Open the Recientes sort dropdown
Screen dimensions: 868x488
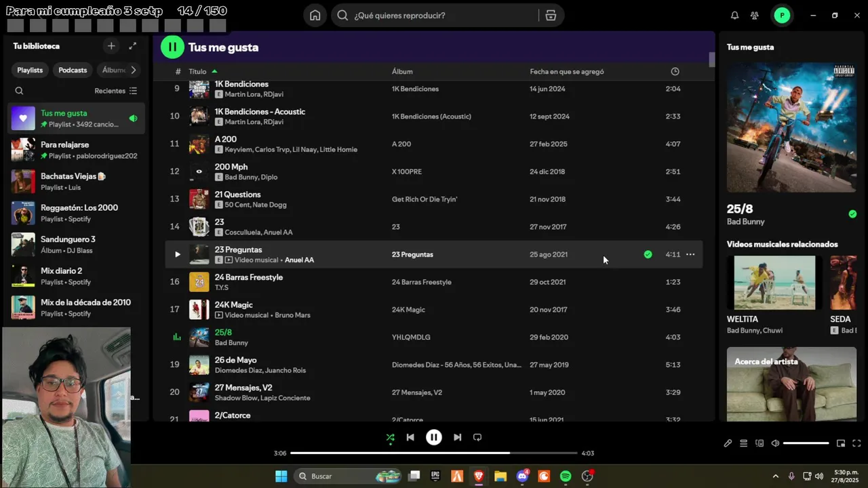tap(116, 91)
